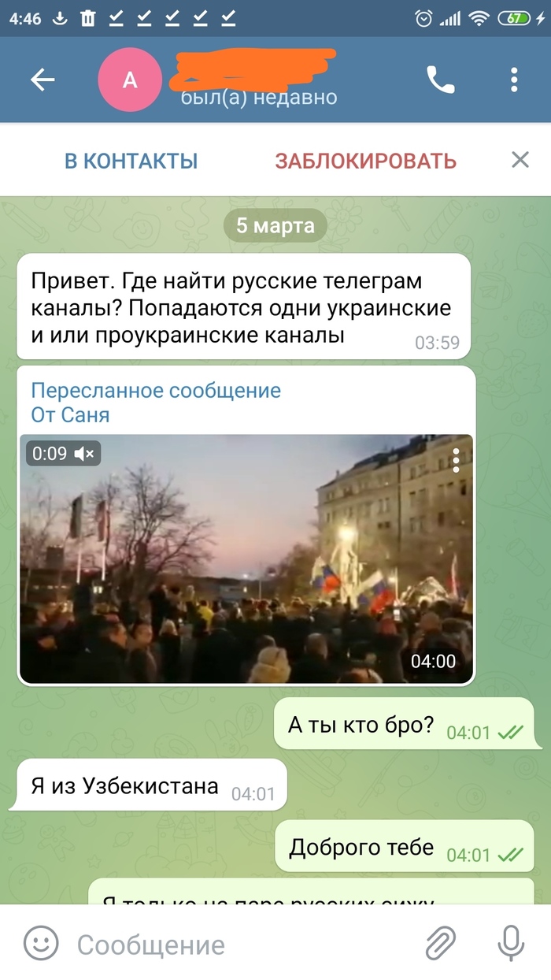Viewport: 551px width, 980px height.
Task: Dismiss the contact action bar
Action: click(520, 161)
